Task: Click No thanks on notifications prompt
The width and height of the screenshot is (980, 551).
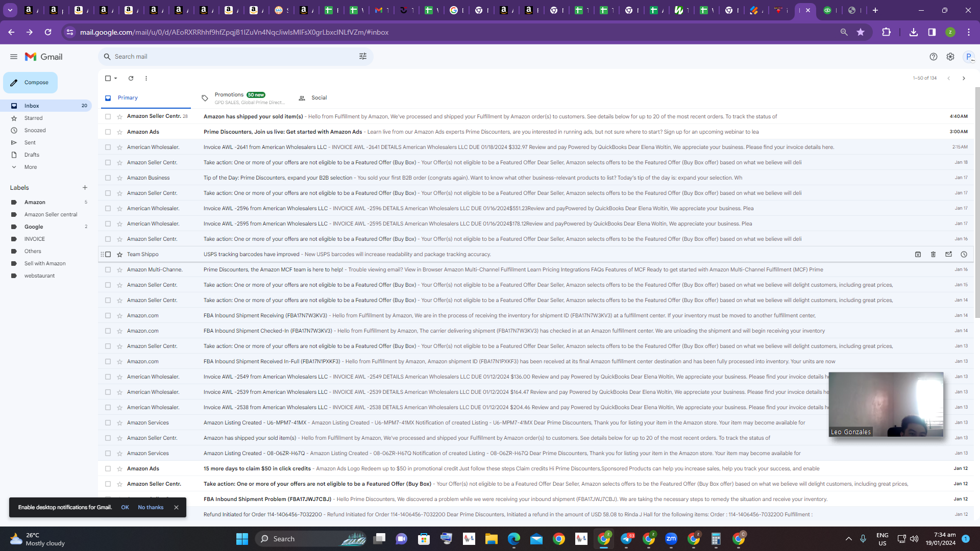Action: pyautogui.click(x=151, y=508)
